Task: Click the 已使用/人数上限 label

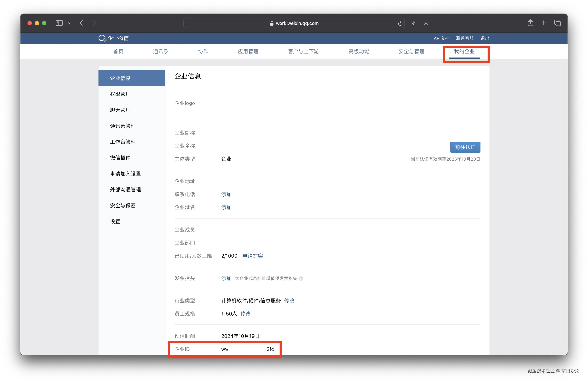Action: pos(194,256)
